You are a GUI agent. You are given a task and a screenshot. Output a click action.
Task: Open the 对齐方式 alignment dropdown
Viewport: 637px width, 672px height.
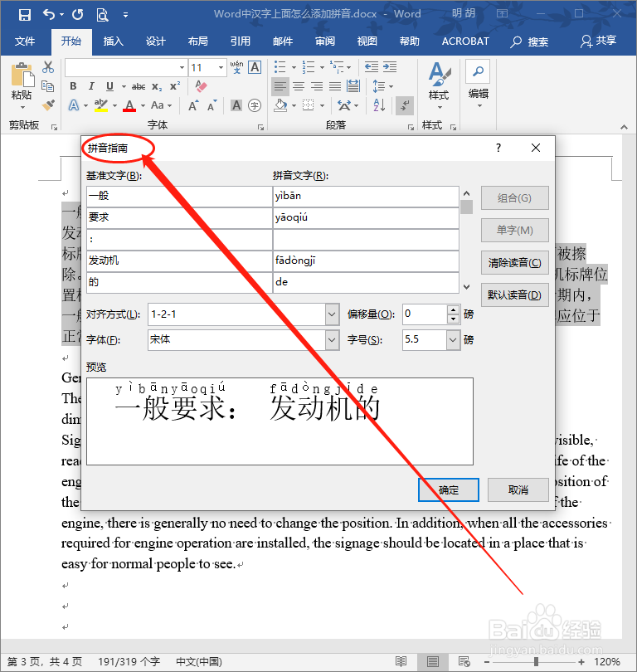point(332,314)
